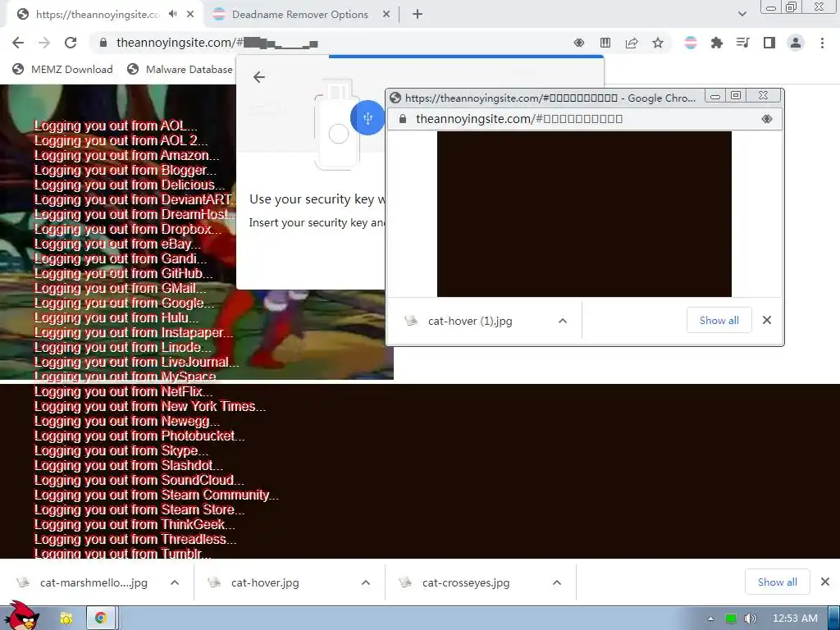Click 'Logging you out from New York Times...' line

coord(150,406)
